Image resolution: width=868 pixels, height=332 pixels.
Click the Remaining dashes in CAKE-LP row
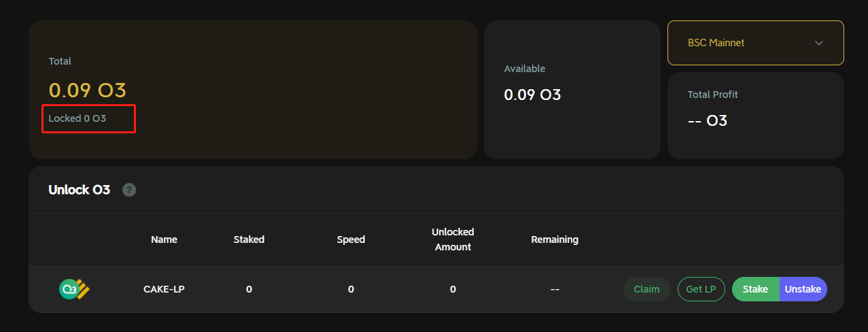(x=555, y=289)
